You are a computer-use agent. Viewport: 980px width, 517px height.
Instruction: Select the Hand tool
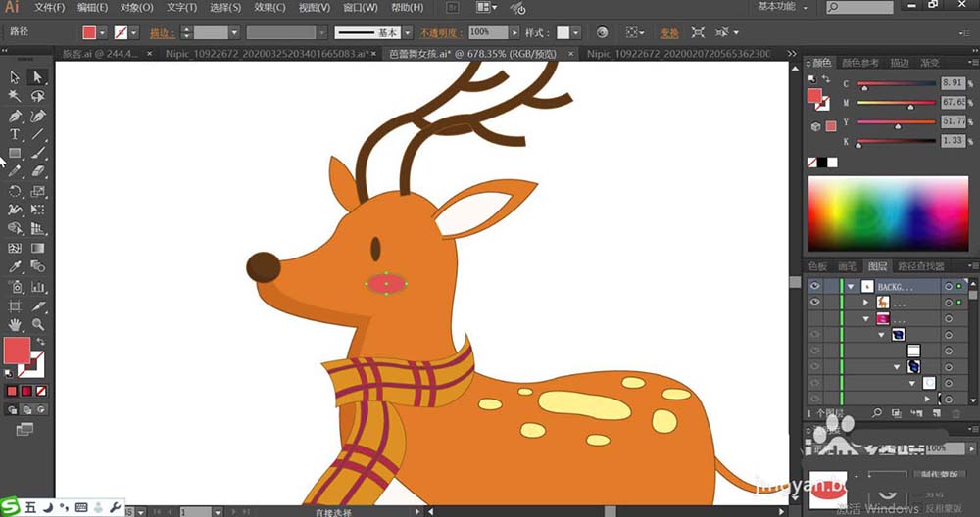coord(15,324)
